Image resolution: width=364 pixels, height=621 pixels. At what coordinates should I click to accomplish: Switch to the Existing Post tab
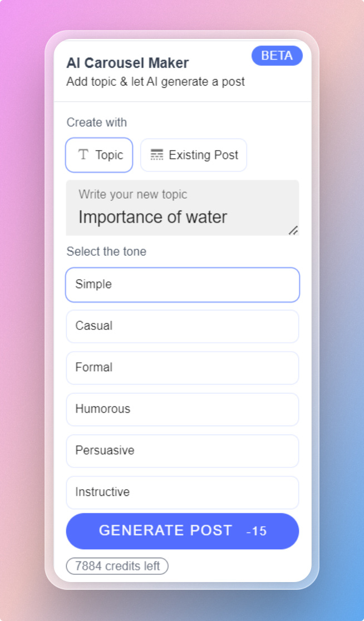193,155
